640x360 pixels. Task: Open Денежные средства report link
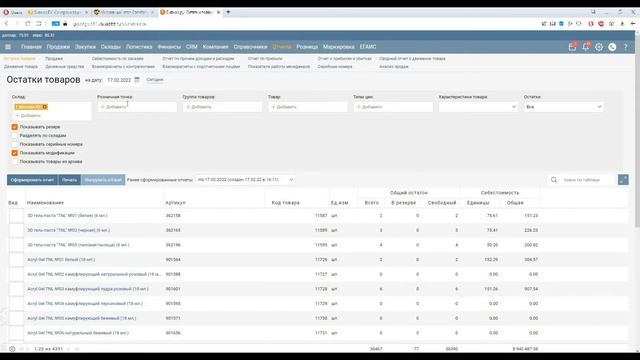click(x=64, y=67)
